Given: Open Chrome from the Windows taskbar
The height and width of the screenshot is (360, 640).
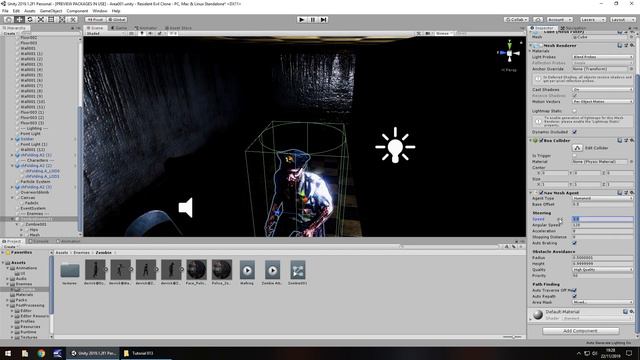Looking at the screenshot, I should [x=41, y=353].
